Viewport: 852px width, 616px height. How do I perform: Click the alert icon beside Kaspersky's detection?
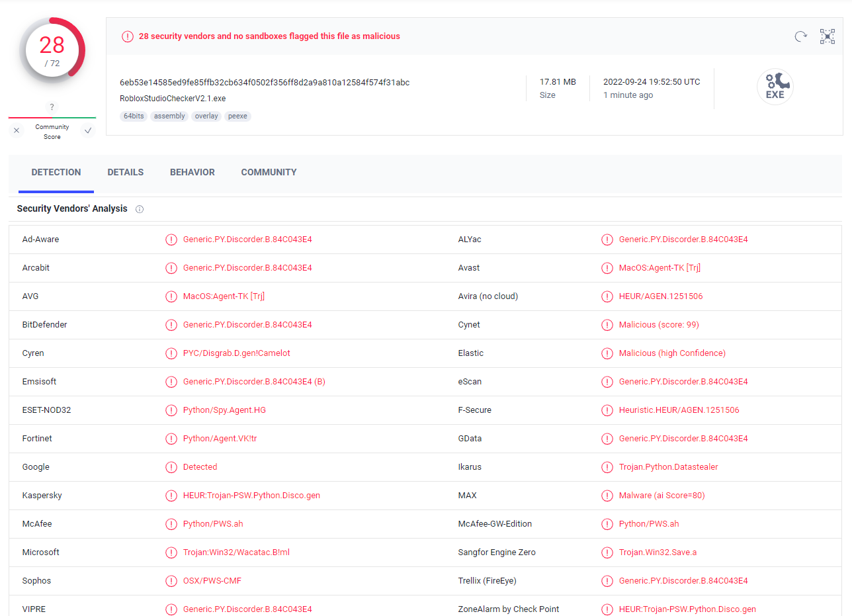coord(171,495)
